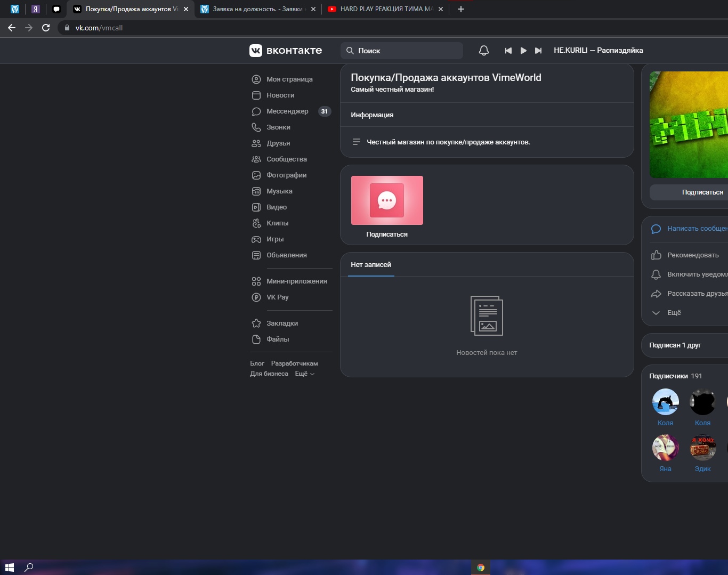Screen dimensions: 728x575
Task: Play the current track in header player
Action: [523, 51]
